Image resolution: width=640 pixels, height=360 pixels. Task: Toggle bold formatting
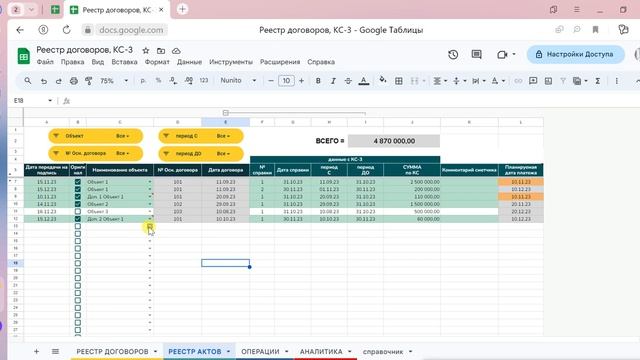318,81
